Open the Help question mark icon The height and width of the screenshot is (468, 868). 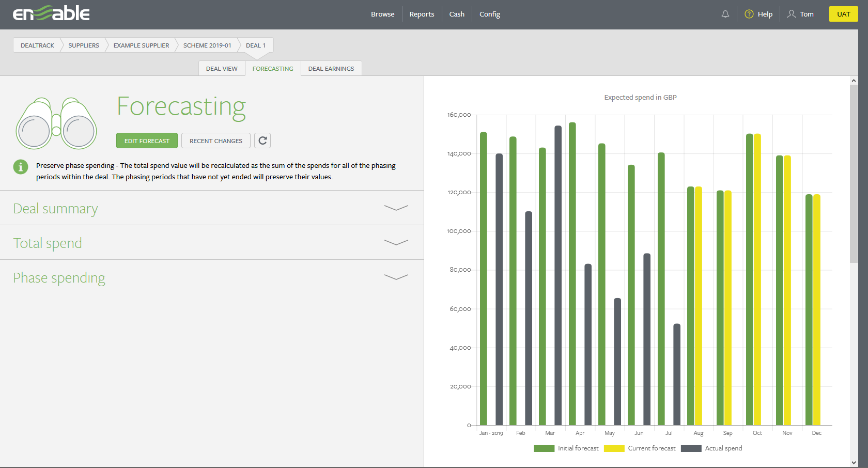point(749,14)
